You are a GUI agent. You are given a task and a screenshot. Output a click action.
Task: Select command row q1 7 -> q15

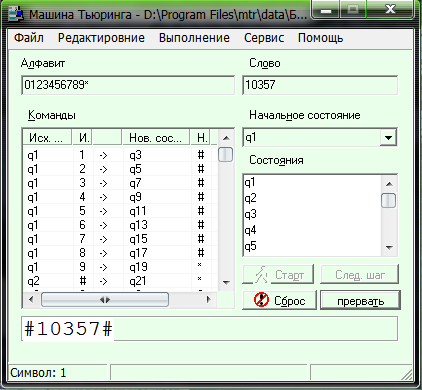pos(120,239)
